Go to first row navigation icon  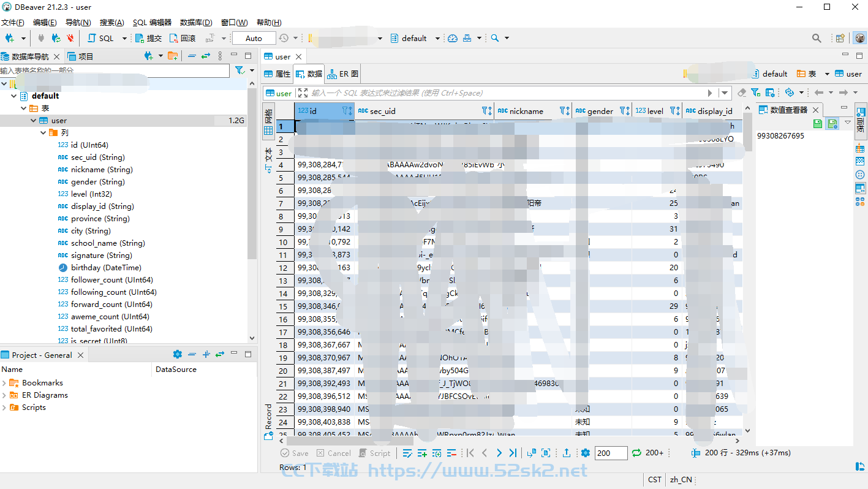tap(470, 453)
